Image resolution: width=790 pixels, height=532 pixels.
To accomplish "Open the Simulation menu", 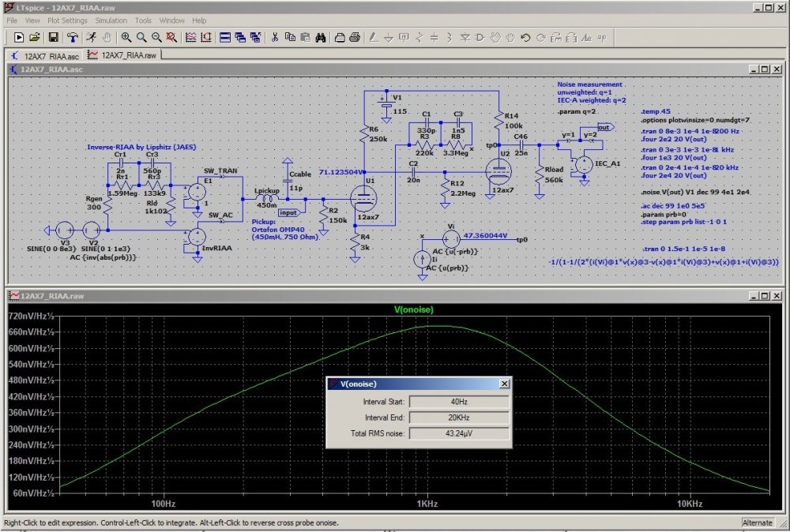I will click(x=111, y=20).
